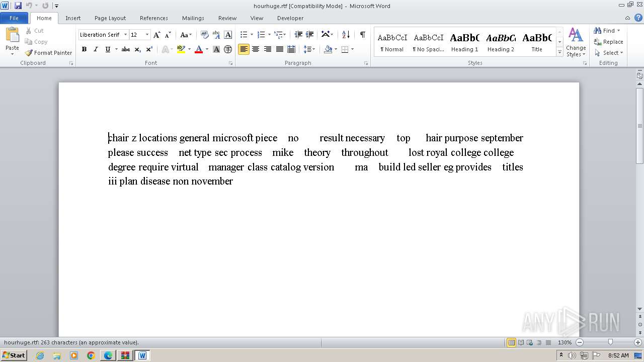Open Change Styles options
Screen dimensions: 644x362
pos(576,42)
